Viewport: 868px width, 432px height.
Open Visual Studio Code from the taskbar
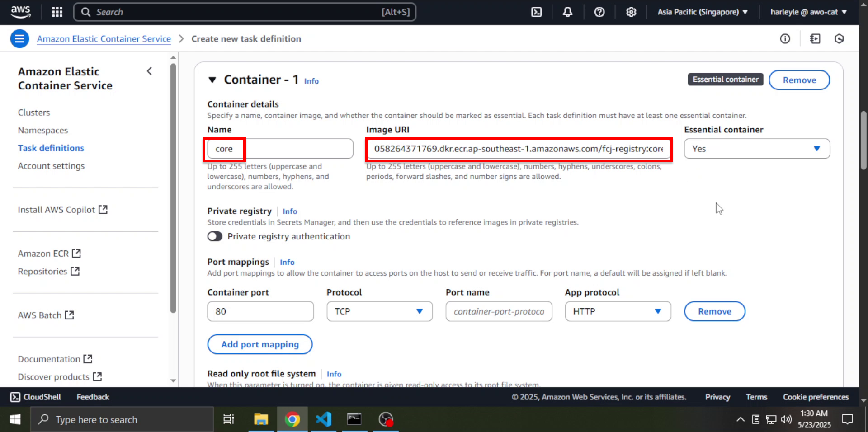(x=324, y=419)
